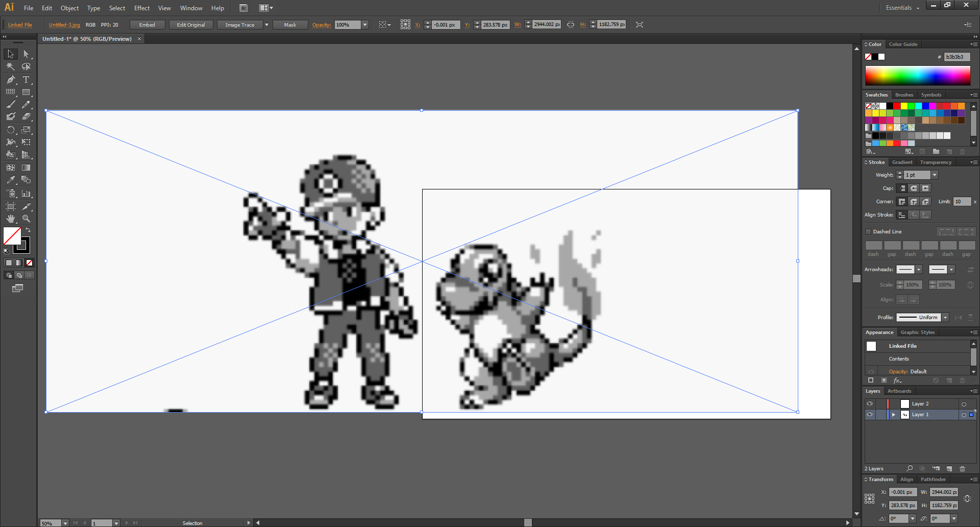Click Change Screen Mode icon
The width and height of the screenshot is (980, 527).
pos(17,288)
